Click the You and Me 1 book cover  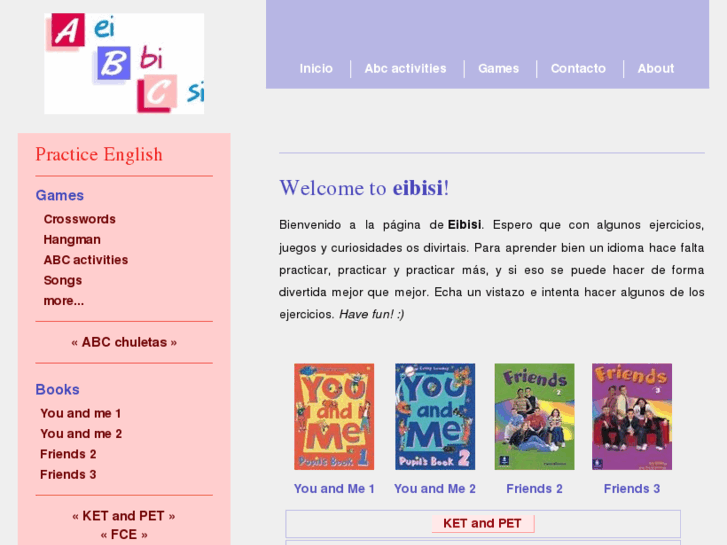tap(334, 417)
